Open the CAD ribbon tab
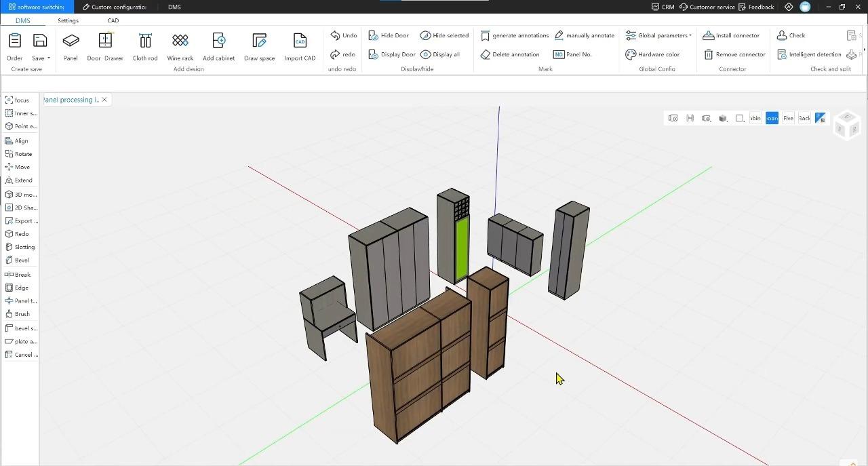This screenshot has height=466, width=868. click(x=113, y=20)
